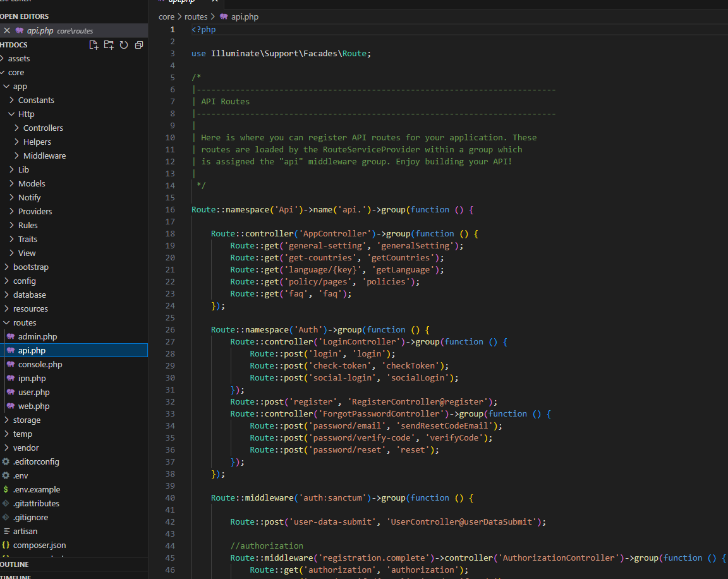Toggle the HTDOCS section header
The width and height of the screenshot is (728, 579).
click(14, 45)
